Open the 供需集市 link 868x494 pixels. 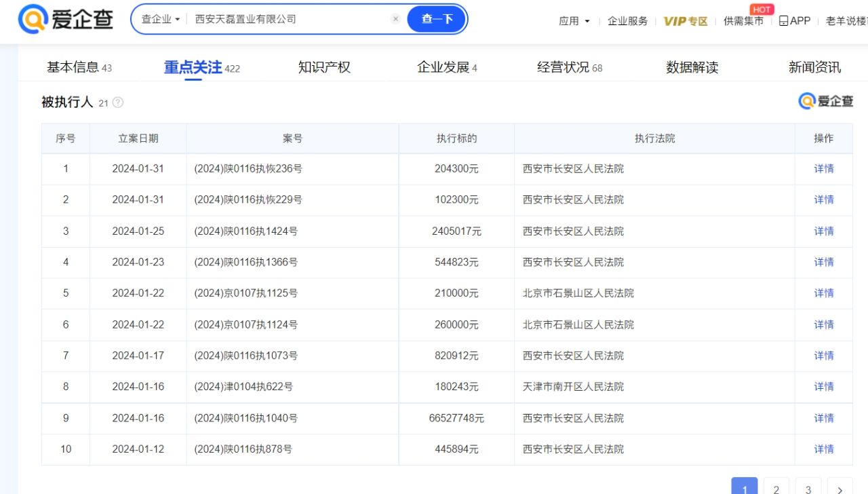point(743,20)
